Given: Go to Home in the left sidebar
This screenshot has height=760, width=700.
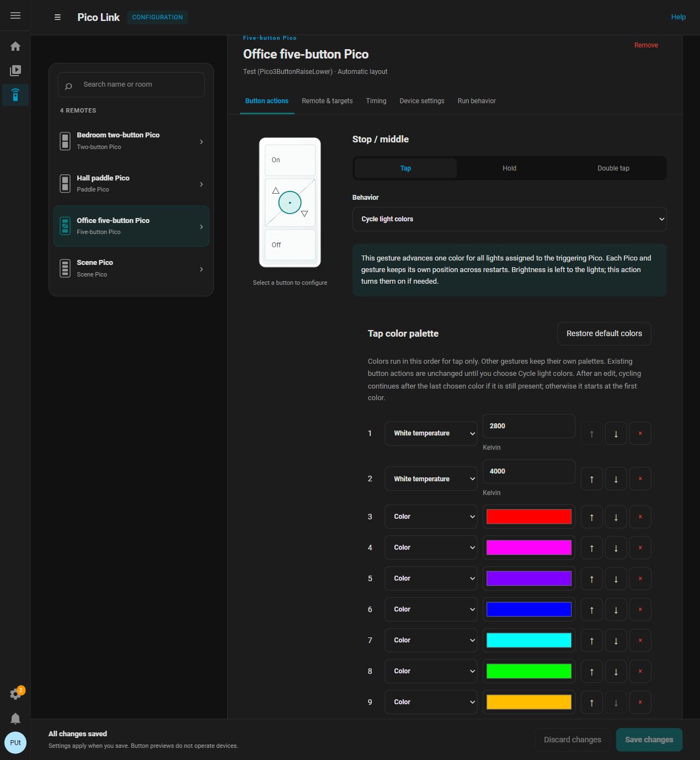Looking at the screenshot, I should click(15, 46).
